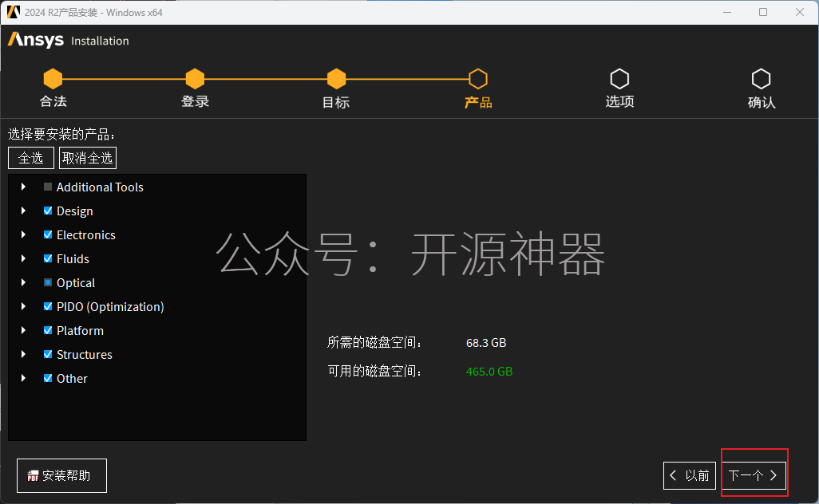Expand the Electronics tree node
The width and height of the screenshot is (819, 504).
(23, 234)
